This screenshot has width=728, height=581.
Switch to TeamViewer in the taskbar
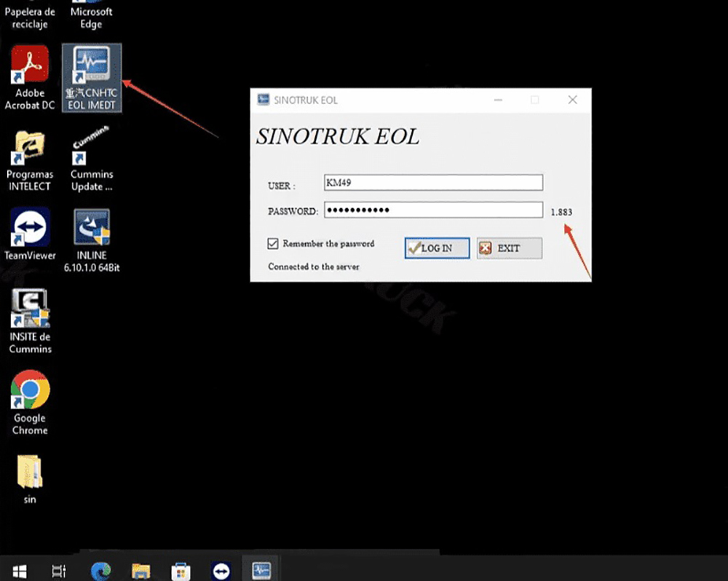click(x=221, y=570)
